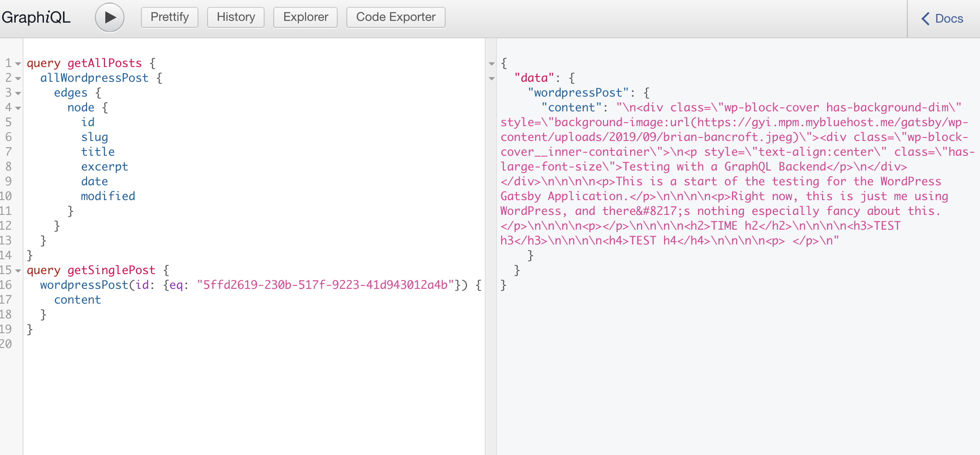Click the allWordpressPost field name
The height and width of the screenshot is (455, 980).
point(94,78)
